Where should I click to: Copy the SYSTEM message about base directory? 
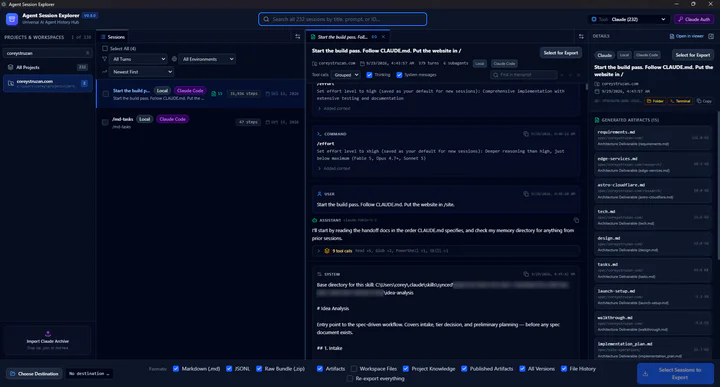click(526, 274)
